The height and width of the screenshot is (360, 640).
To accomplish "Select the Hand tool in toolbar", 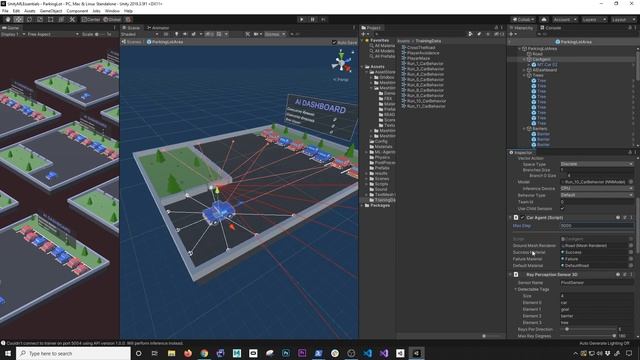I will coord(8,19).
